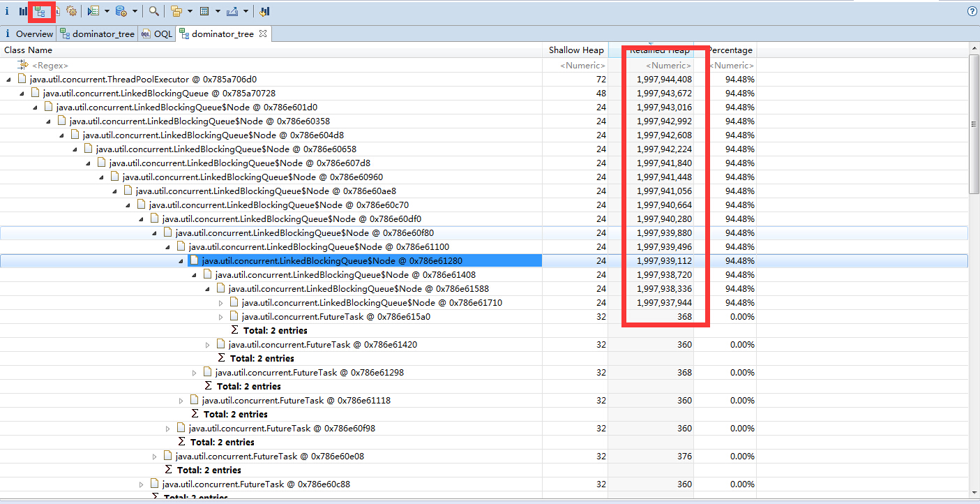Switch to the first dominator_tree tab
Screen dimensions: 980x504
(97, 34)
